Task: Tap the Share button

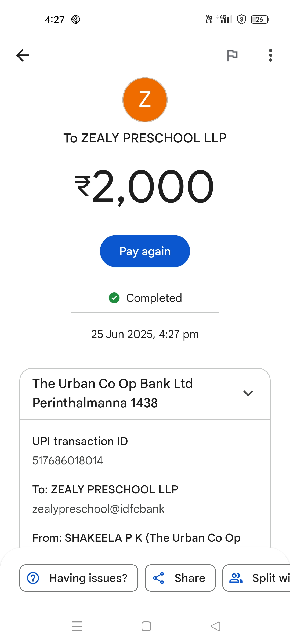Action: pos(180,578)
